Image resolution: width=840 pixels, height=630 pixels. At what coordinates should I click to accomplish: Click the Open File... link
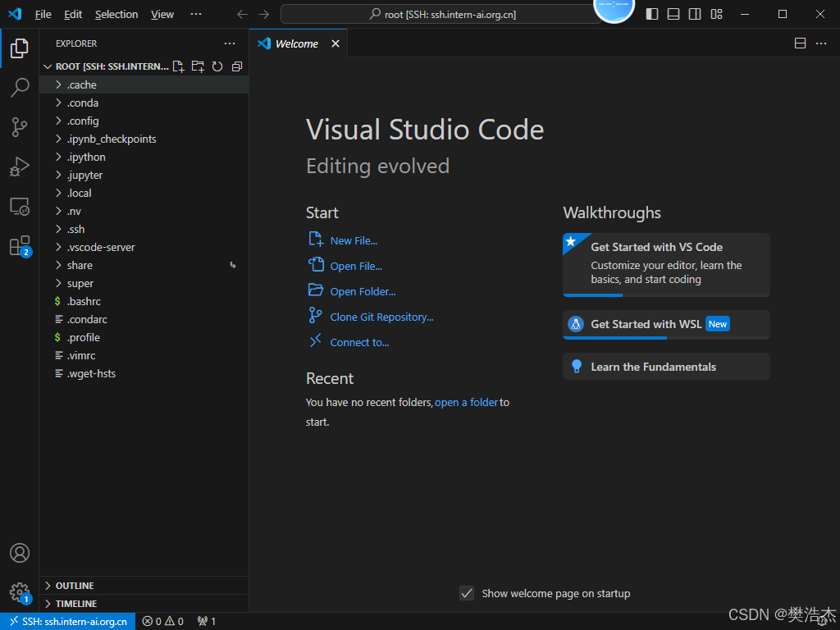point(356,267)
